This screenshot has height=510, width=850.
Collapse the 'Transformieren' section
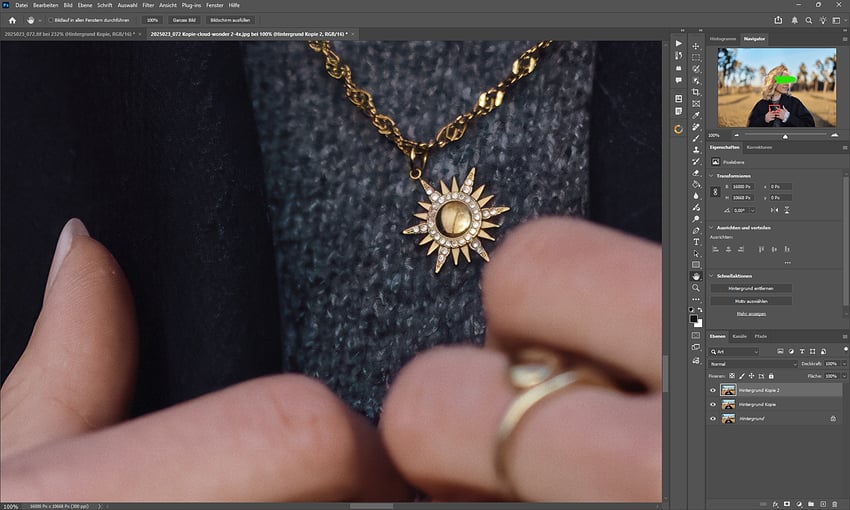pyautogui.click(x=713, y=175)
